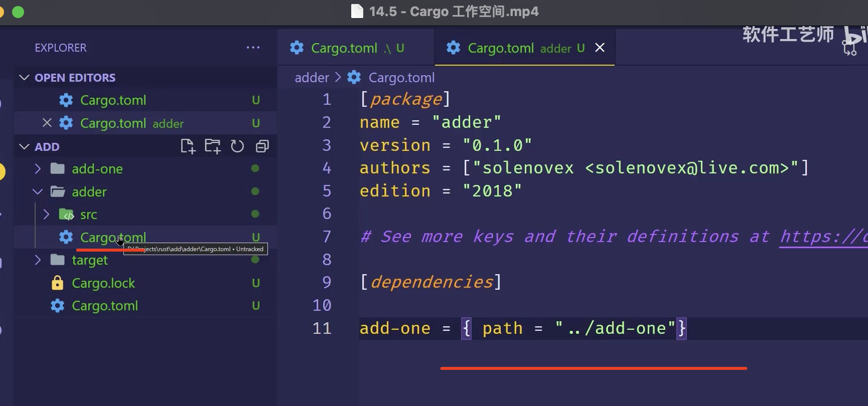Close the Cargo.toml adder tab
Screen dimensions: 868x406
[x=600, y=48]
